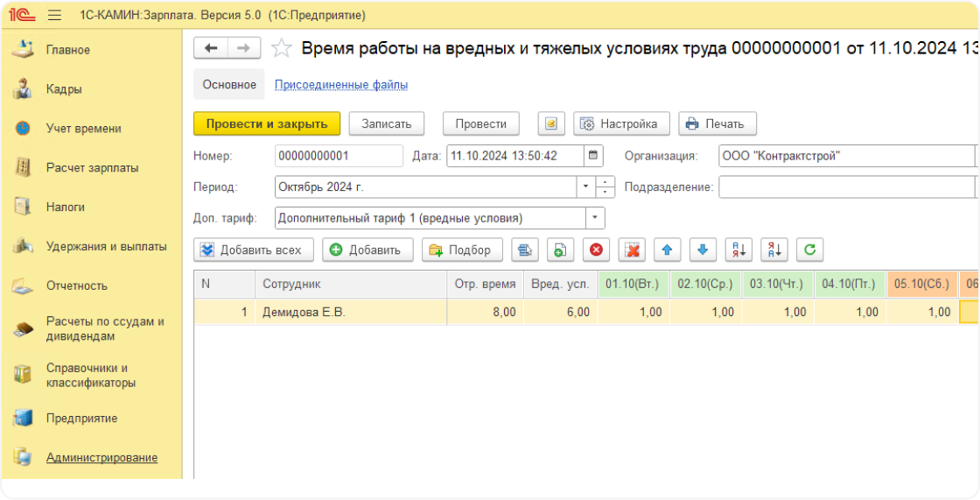Click the Вред. усл. column header
980x500 pixels.
560,284
